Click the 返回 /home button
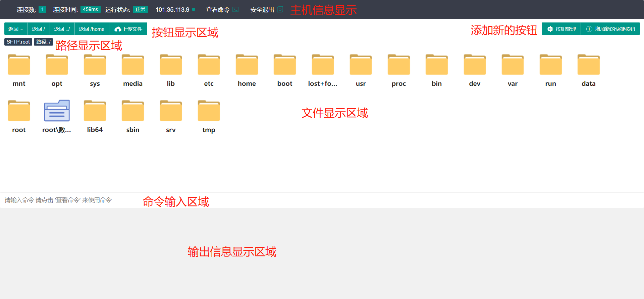The height and width of the screenshot is (299, 644). [92, 29]
